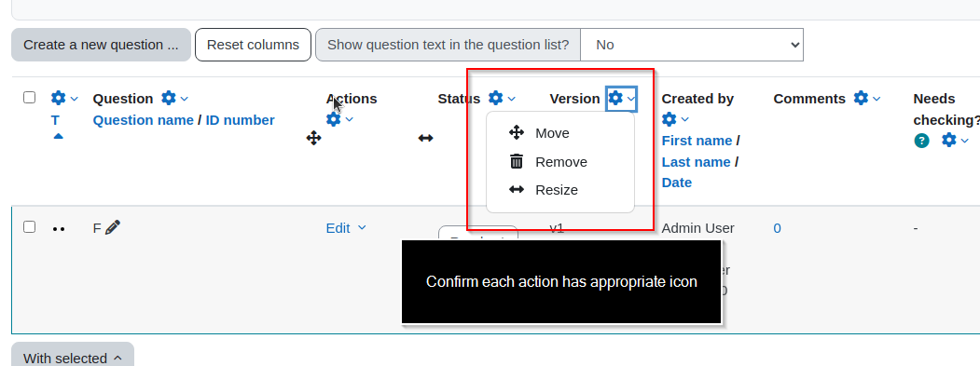The image size is (980, 366).
Task: Sort by the Question name link
Action: pyautogui.click(x=143, y=120)
